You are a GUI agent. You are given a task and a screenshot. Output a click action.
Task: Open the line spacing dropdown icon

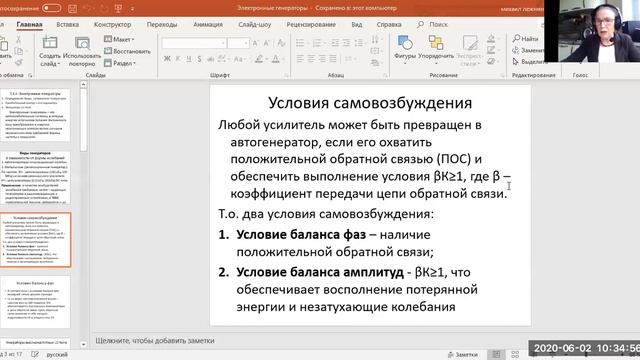point(360,43)
